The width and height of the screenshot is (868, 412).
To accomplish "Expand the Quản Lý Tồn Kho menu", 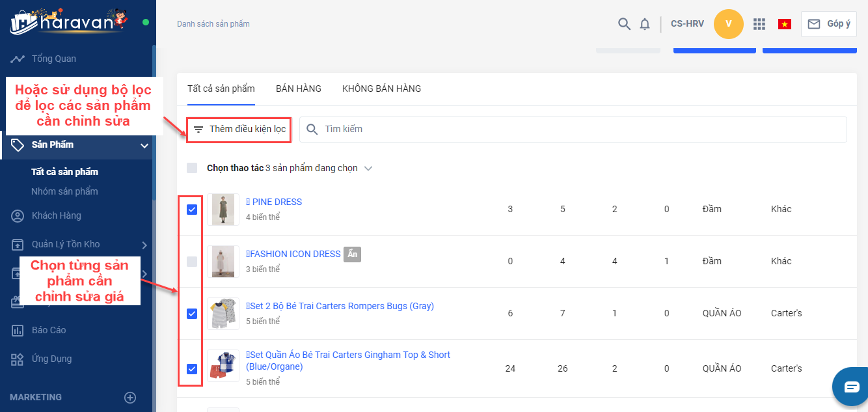I will click(x=144, y=245).
